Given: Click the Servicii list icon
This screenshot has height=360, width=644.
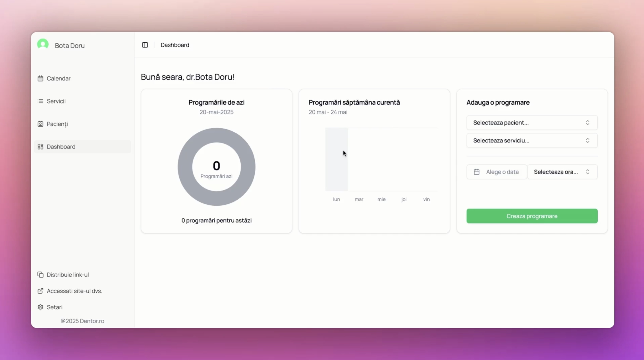Looking at the screenshot, I should (x=40, y=101).
